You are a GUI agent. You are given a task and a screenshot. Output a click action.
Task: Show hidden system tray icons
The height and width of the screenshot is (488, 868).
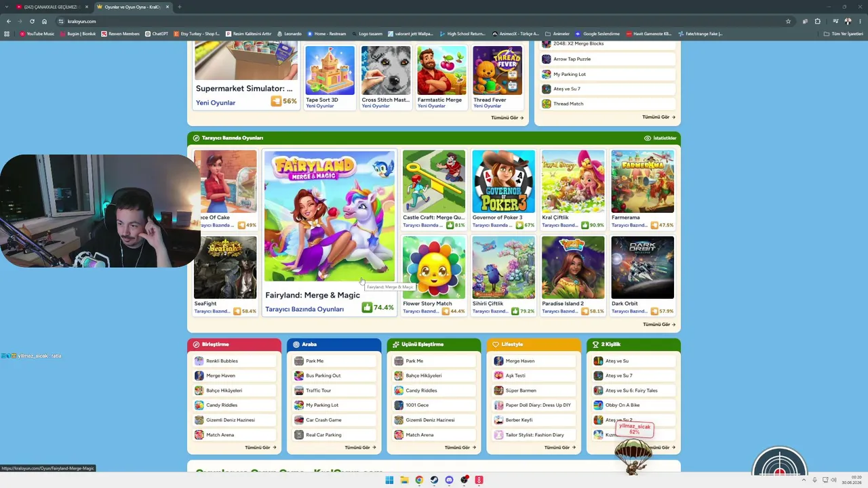805,480
